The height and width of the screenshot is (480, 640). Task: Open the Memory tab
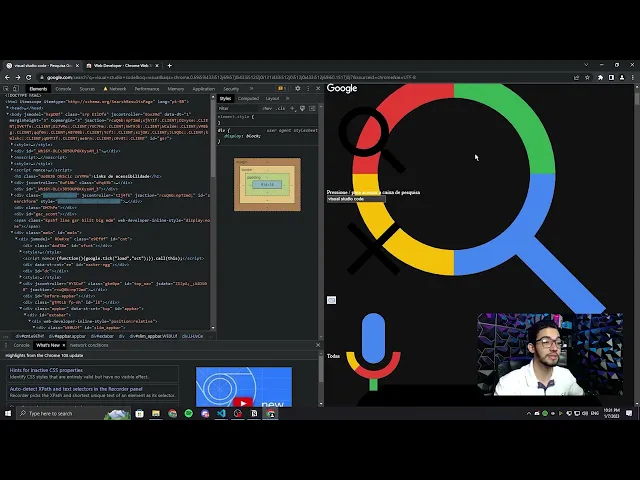[x=176, y=89]
